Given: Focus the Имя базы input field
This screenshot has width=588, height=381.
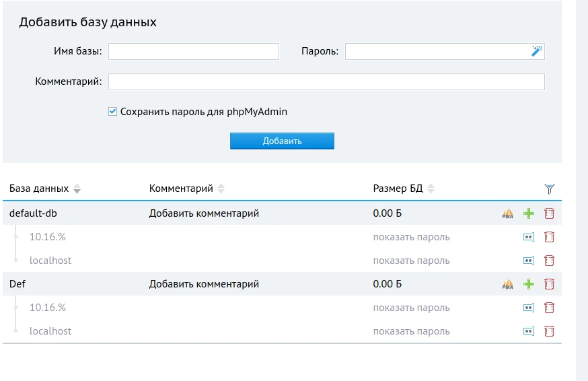Looking at the screenshot, I should coord(194,52).
